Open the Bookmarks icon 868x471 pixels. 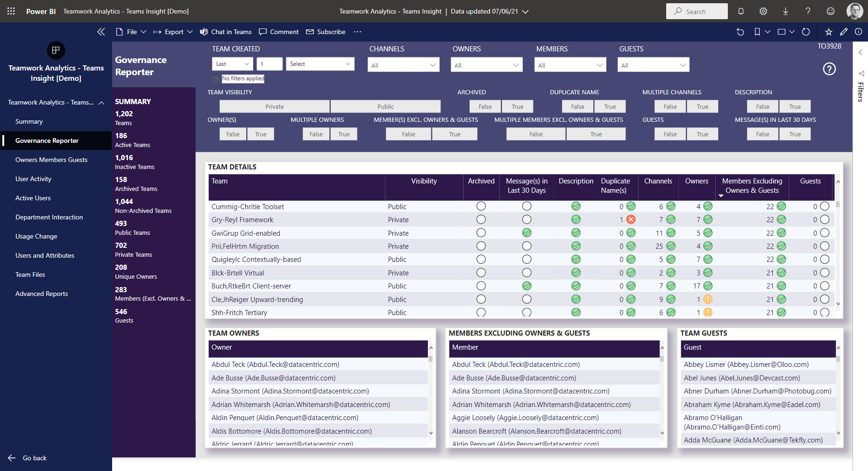[758, 32]
